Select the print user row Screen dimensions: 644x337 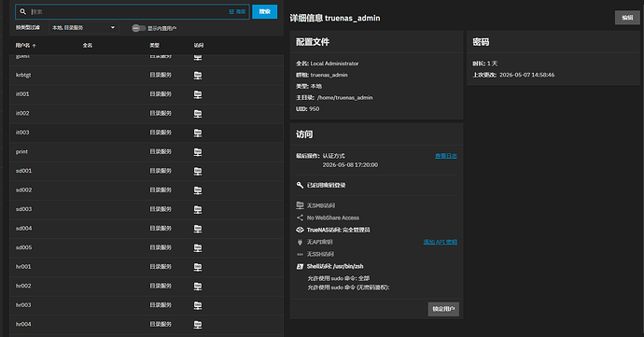click(x=147, y=152)
